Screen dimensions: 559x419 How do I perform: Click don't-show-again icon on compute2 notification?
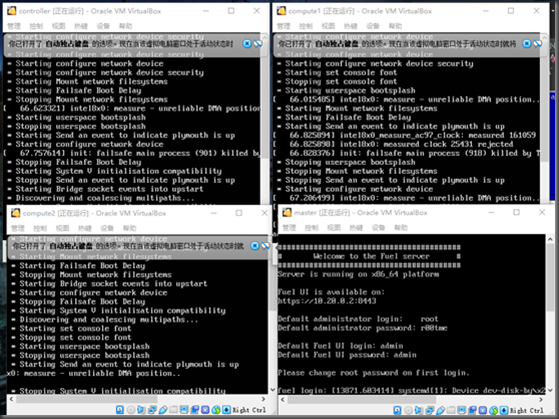point(265,246)
